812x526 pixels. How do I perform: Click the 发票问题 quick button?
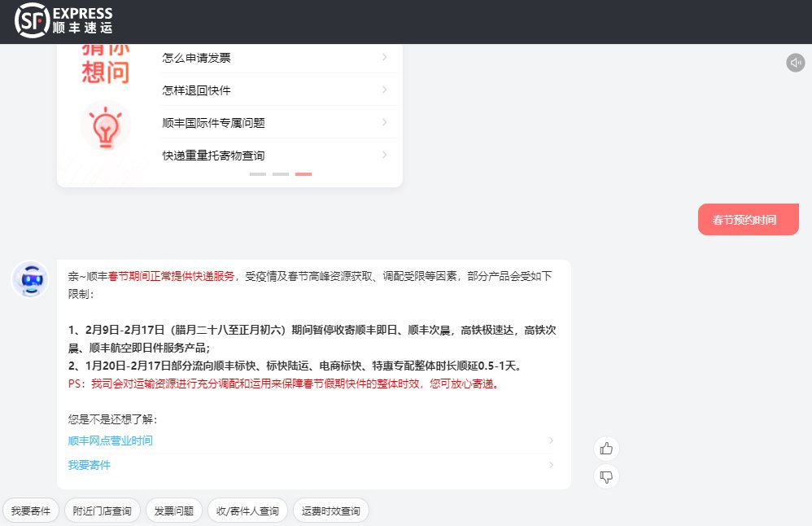pos(174,511)
